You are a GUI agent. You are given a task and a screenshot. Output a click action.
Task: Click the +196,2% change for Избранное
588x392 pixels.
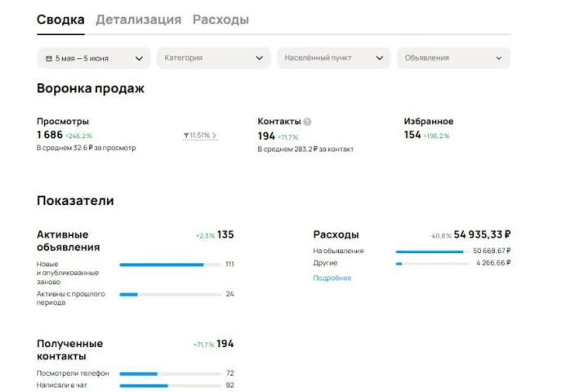click(436, 136)
